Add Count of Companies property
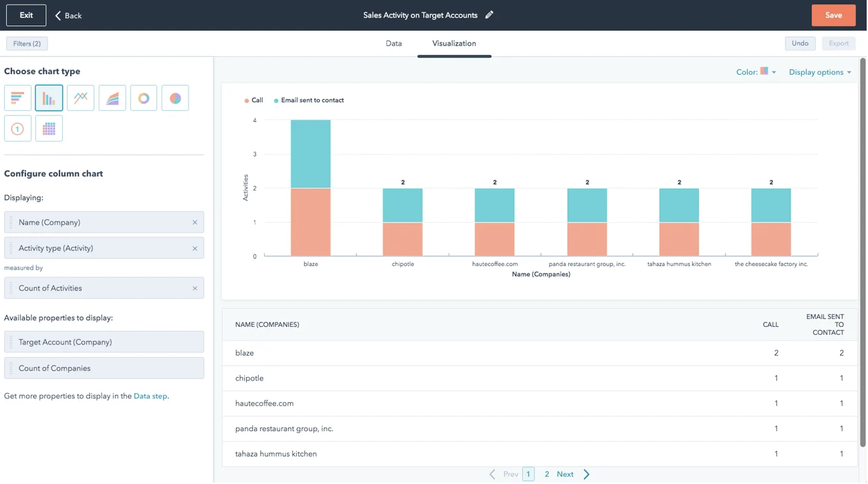Image resolution: width=868 pixels, height=484 pixels. coord(104,368)
